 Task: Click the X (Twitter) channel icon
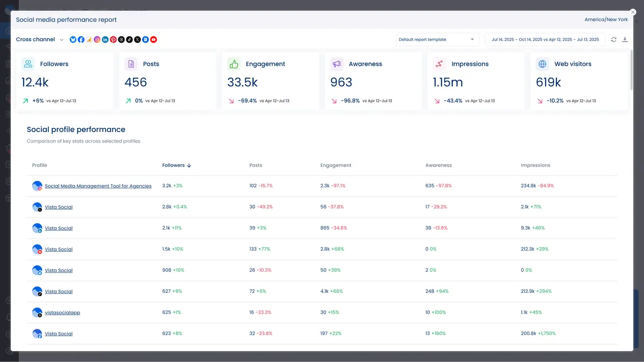pyautogui.click(x=137, y=40)
